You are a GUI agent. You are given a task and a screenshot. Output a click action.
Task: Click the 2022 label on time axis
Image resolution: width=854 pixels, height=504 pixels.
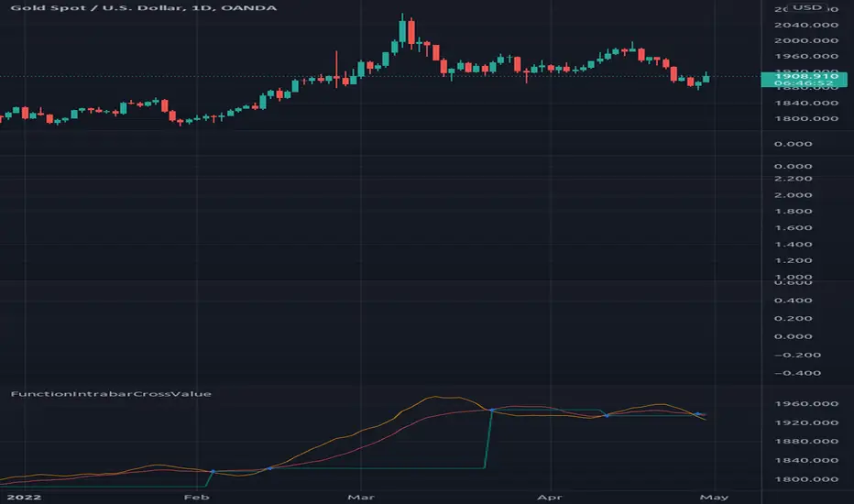(24, 497)
